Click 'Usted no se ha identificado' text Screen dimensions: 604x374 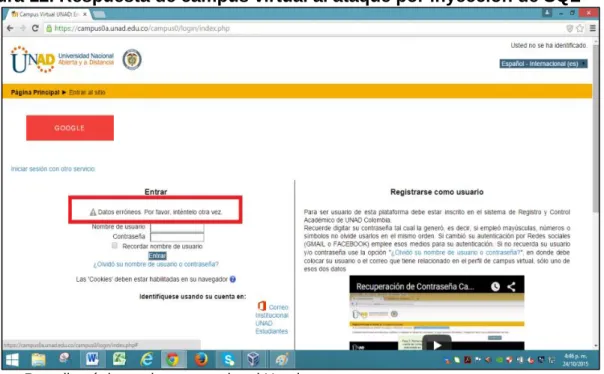coord(549,45)
